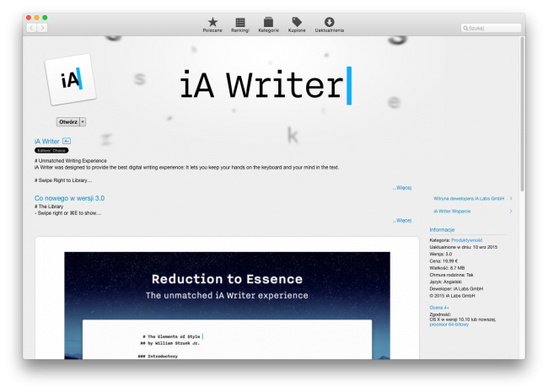Click the Editors' Choice badge

click(51, 151)
